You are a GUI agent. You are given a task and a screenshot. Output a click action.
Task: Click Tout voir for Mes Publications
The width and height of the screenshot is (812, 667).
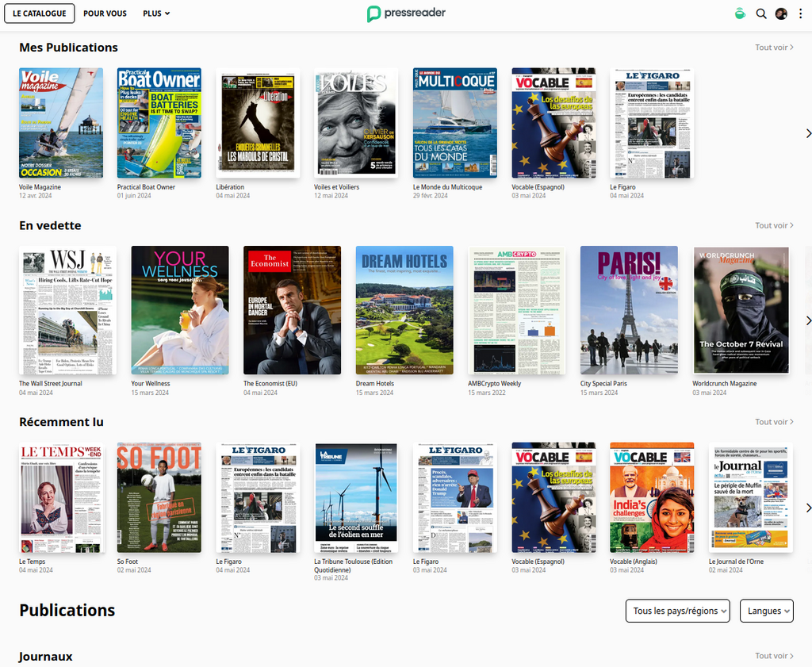tap(774, 47)
